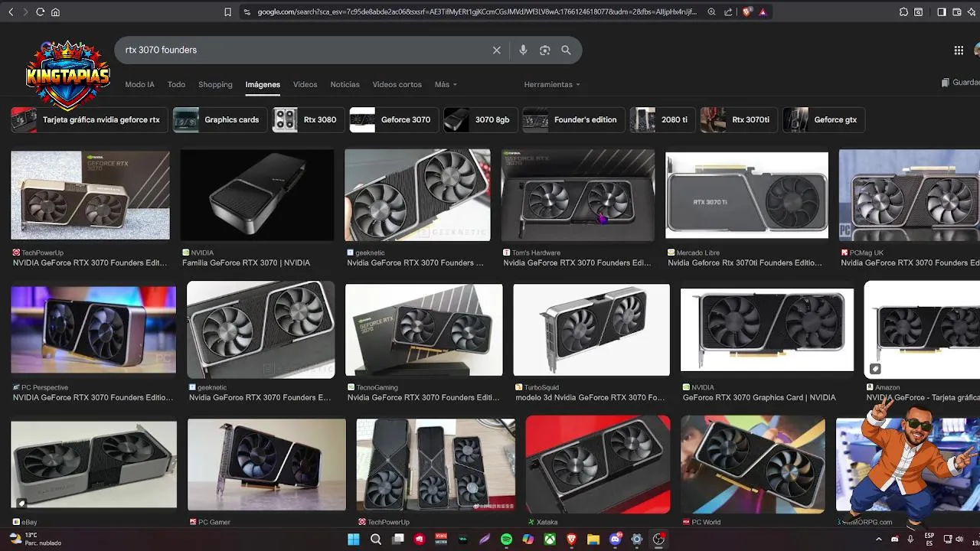Bookmark this page with the bookmark icon
Screen dimensions: 980x551
227,12
